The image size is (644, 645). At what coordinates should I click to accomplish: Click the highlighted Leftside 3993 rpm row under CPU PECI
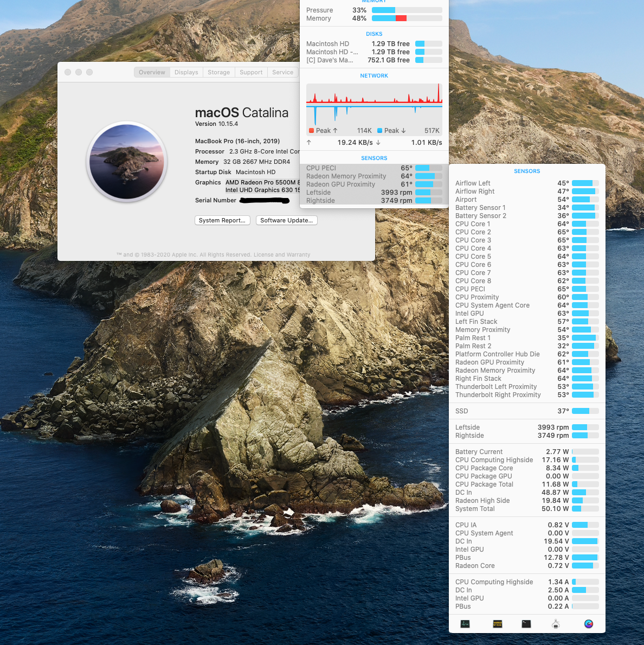(374, 193)
